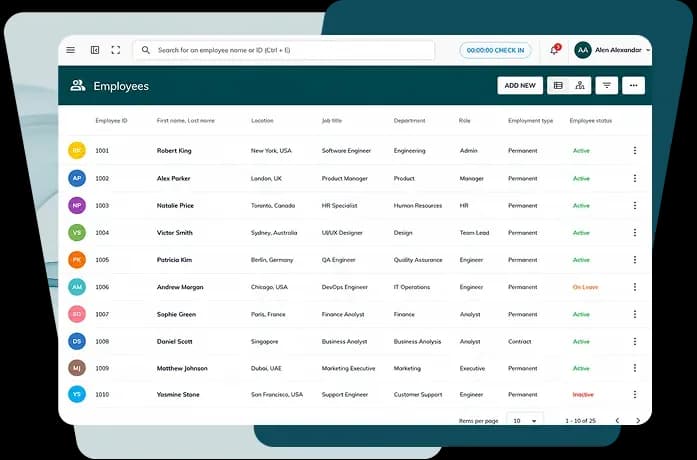This screenshot has width=697, height=460.
Task: Open Yasmine Stone employee name
Action: pos(178,394)
